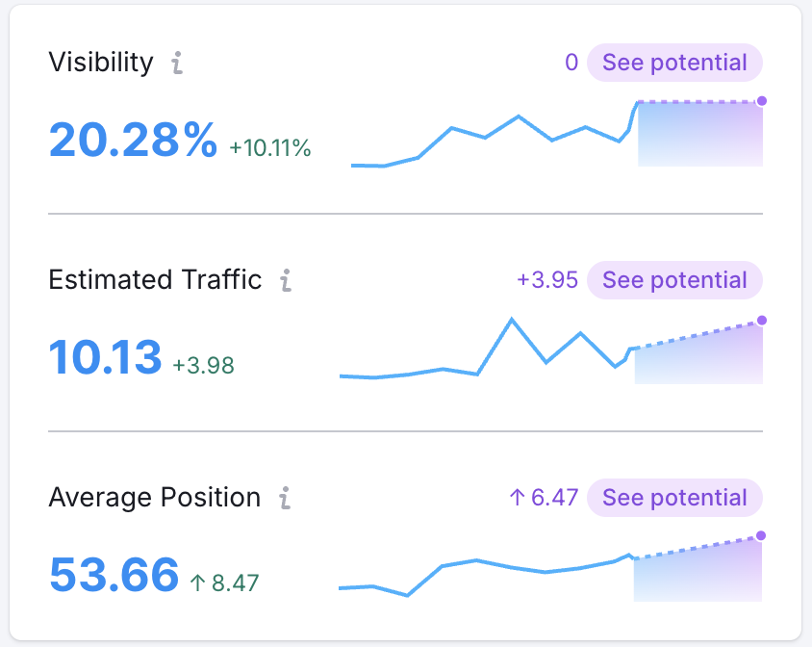The image size is (812, 647).
Task: Click the +3.98 Estimated Traffic change
Action: [x=203, y=366]
